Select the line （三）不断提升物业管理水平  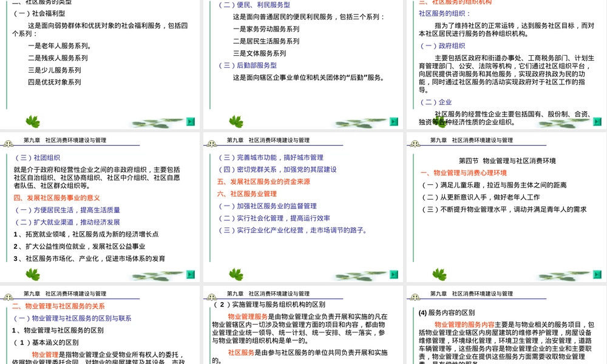coord(504,210)
